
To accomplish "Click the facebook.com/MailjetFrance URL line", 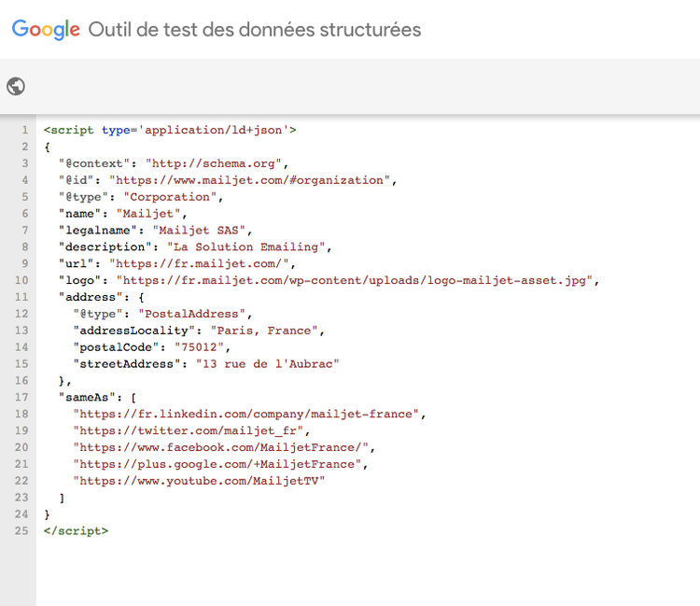I will pos(224,447).
